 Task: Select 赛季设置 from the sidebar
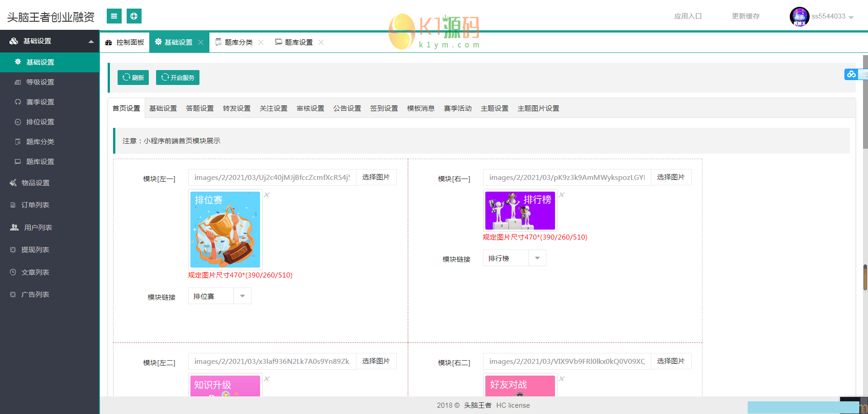(39, 102)
